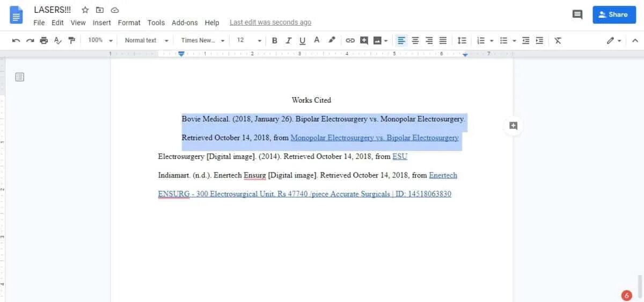Screen dimensions: 644x302
Task: Open the Help menu
Action: pos(212,23)
